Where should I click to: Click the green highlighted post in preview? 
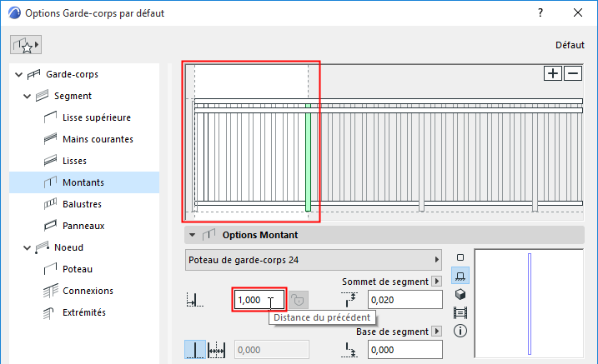click(308, 157)
